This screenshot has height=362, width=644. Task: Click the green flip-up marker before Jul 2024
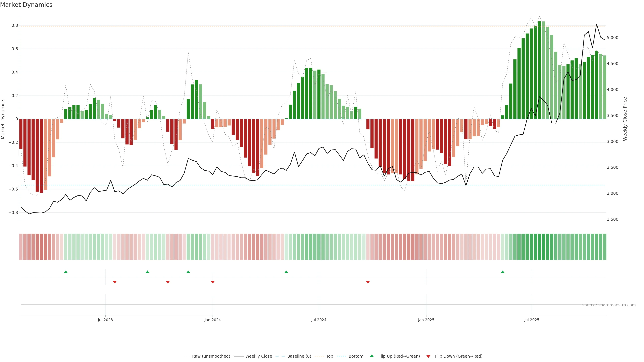(286, 272)
